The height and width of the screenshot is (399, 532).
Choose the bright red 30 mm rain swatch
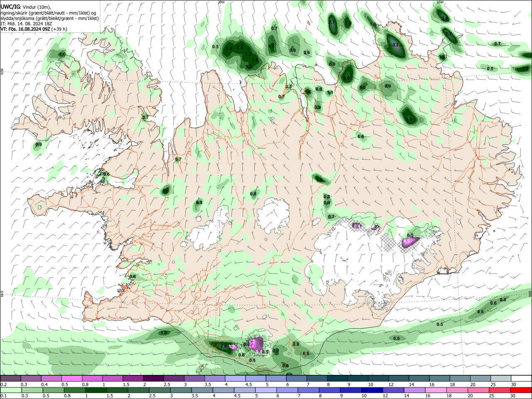click(520, 390)
